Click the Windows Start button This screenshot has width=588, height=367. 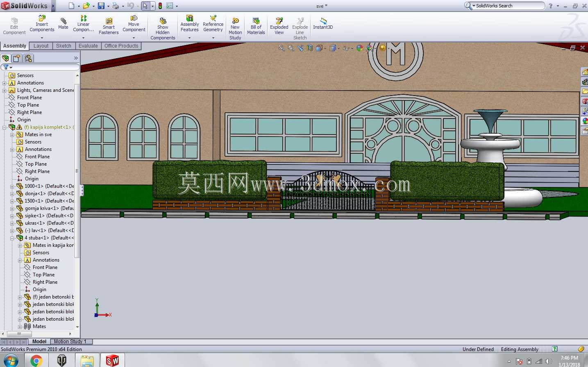coord(11,360)
